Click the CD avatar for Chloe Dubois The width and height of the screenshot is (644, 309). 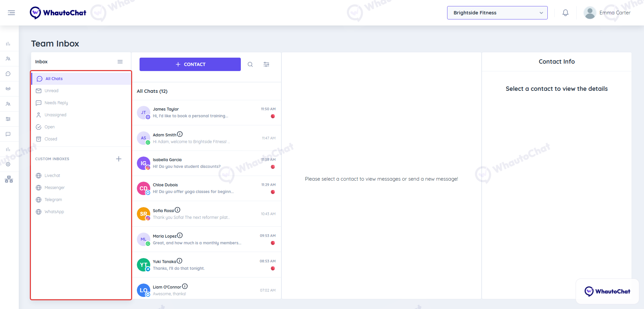coord(144,188)
